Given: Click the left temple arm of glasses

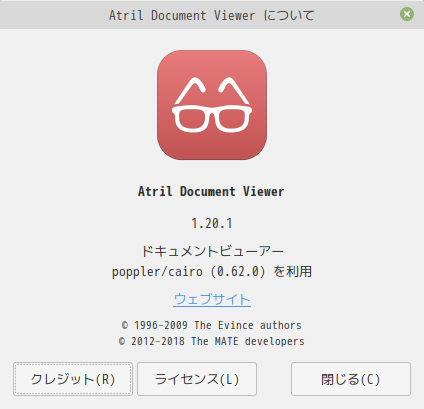Looking at the screenshot, I should (190, 91).
